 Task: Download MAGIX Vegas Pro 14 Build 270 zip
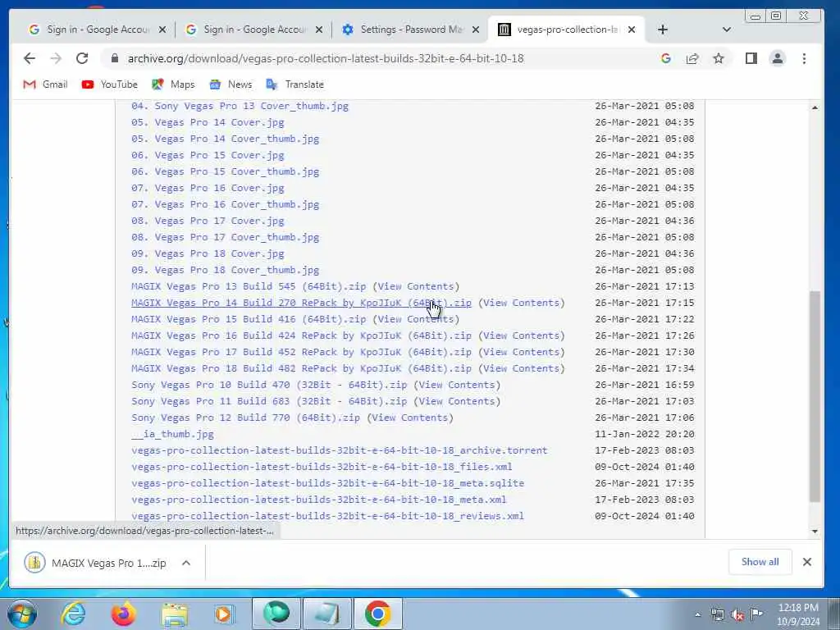pyautogui.click(x=302, y=303)
